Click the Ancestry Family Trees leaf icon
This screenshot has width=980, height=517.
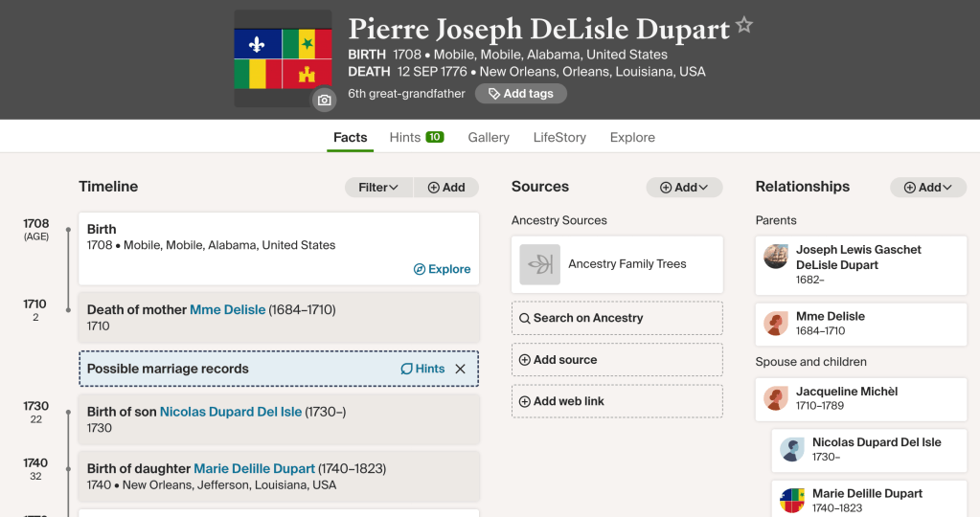point(540,264)
